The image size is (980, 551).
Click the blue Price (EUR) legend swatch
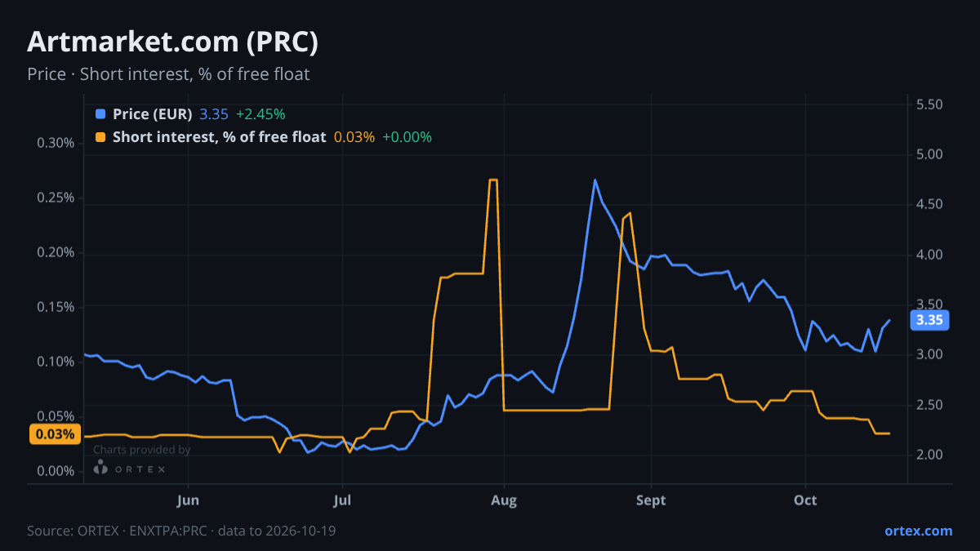[100, 114]
